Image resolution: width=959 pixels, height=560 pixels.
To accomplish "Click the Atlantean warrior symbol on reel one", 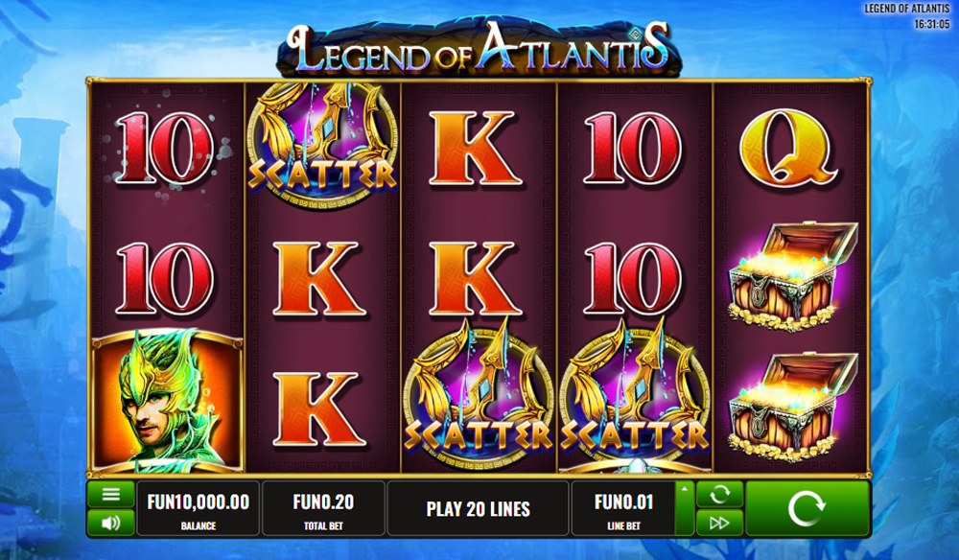I will coord(166,403).
